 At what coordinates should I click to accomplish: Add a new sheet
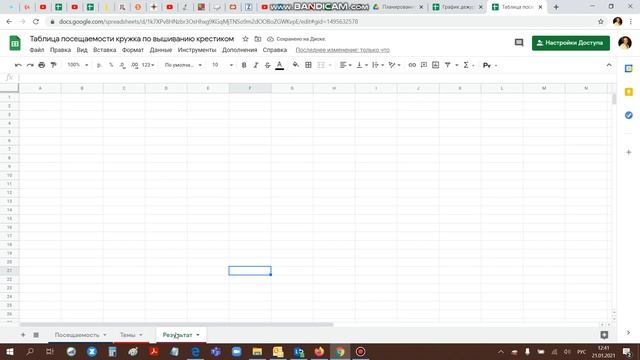click(x=23, y=335)
